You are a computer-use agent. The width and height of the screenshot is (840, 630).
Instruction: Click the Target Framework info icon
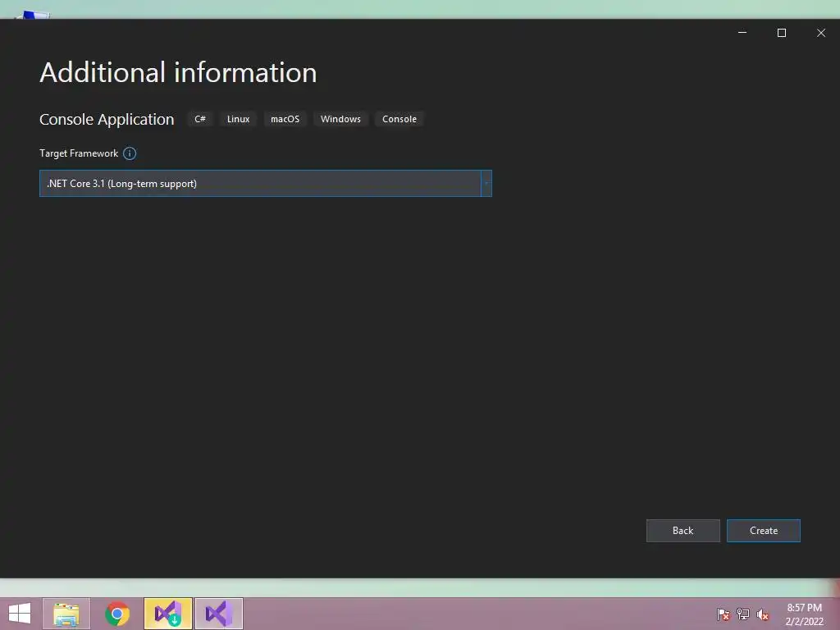(130, 153)
